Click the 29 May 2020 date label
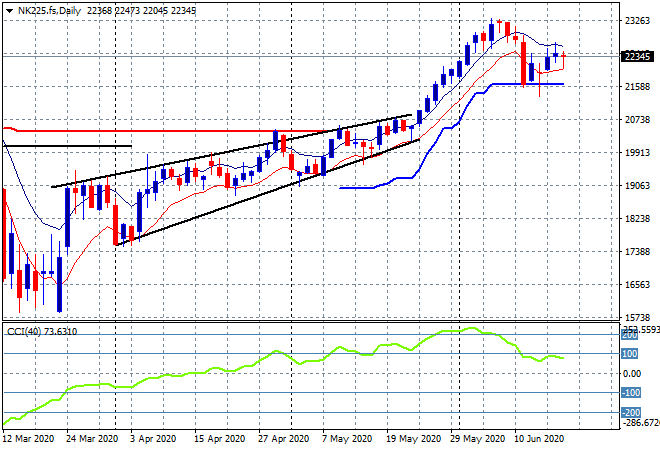The image size is (660, 450). (477, 439)
